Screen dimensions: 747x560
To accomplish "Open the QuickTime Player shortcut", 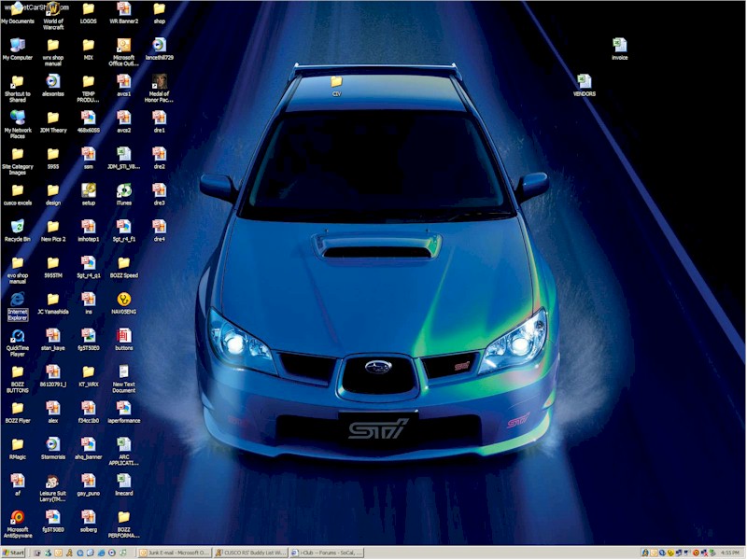I will [x=17, y=336].
